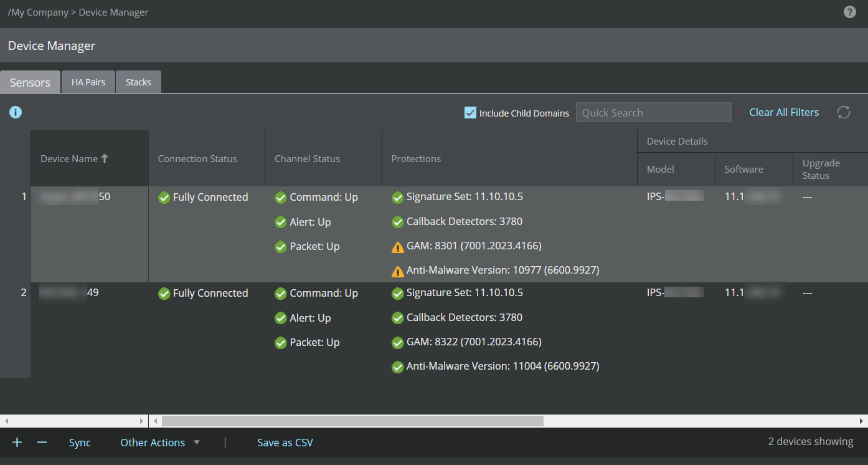This screenshot has width=868, height=465.
Task: Refresh the device list with the reload icon
Action: click(844, 112)
